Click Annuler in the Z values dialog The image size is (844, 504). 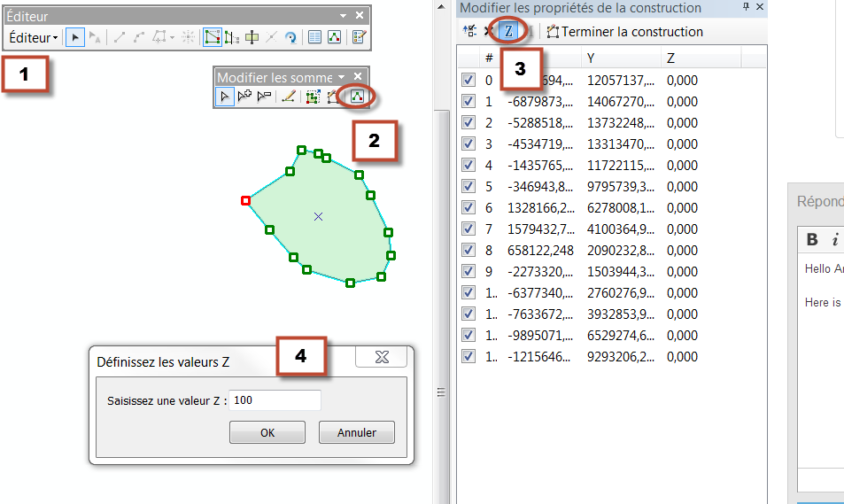click(357, 432)
